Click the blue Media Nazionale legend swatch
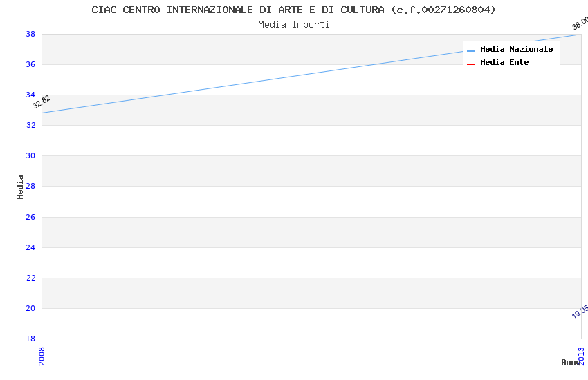This screenshot has height=380, width=588. pos(470,51)
